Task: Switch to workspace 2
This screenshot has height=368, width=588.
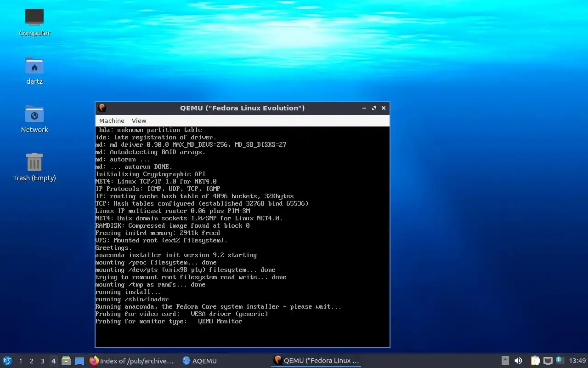Action: click(x=32, y=361)
